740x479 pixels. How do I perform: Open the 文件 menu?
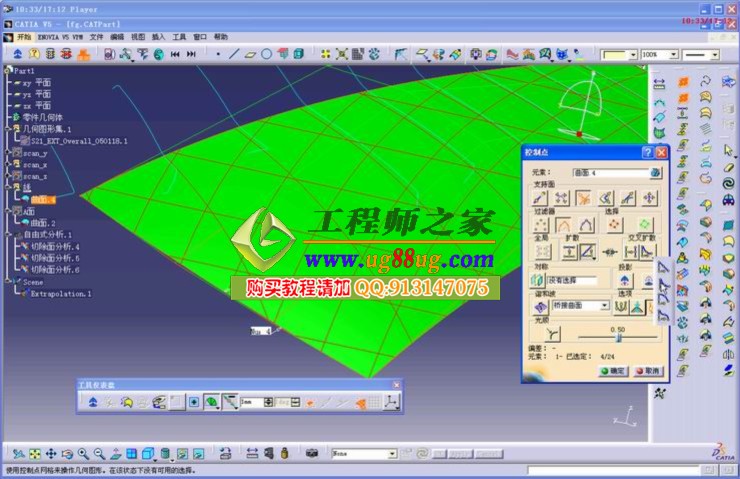pyautogui.click(x=96, y=36)
